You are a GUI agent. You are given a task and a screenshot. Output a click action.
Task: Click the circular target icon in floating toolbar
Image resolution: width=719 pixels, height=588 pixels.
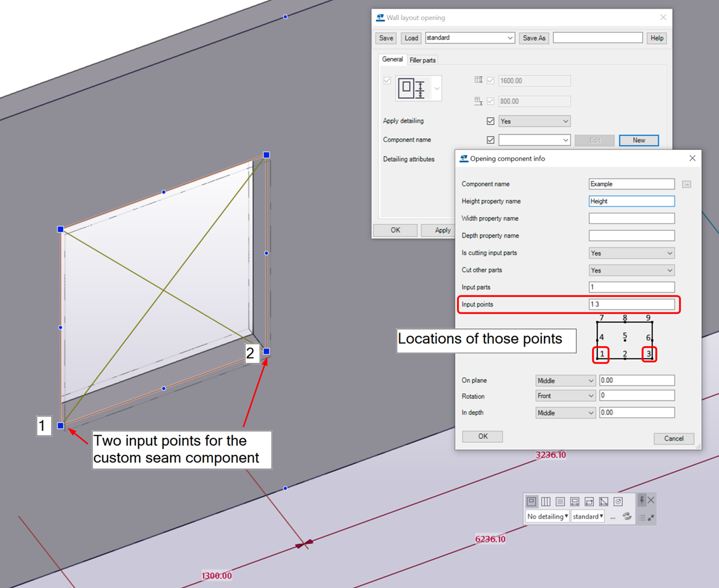click(x=618, y=502)
